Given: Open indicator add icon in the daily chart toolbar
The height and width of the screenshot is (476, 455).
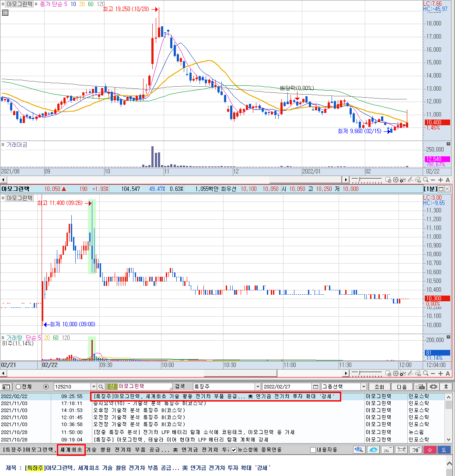Looking at the screenshot, I should (x=403, y=180).
